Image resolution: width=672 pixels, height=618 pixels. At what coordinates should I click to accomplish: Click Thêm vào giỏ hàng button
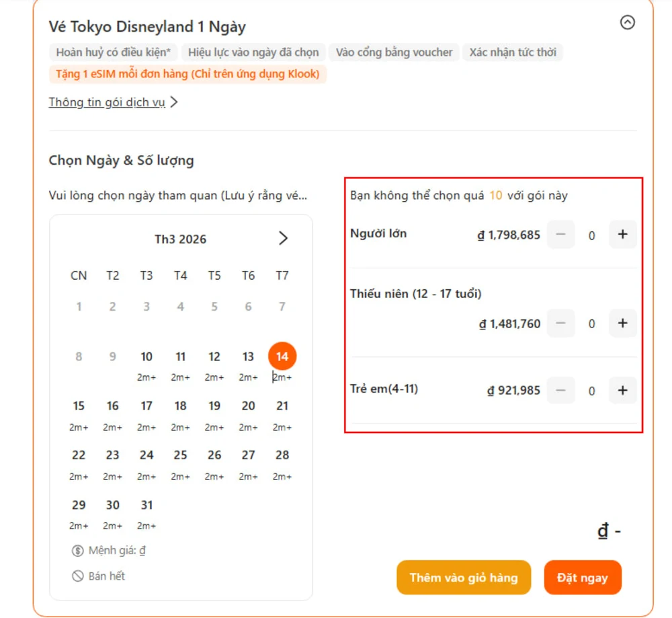click(464, 577)
